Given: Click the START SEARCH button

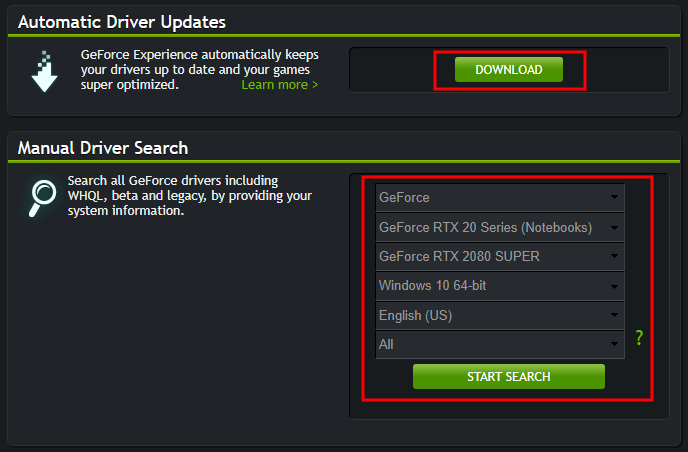Looking at the screenshot, I should coord(509,377).
